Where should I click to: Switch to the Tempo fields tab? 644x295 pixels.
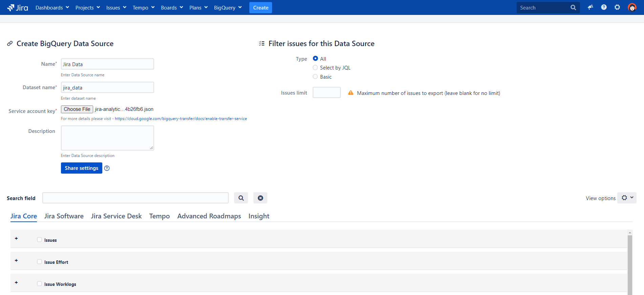click(160, 216)
